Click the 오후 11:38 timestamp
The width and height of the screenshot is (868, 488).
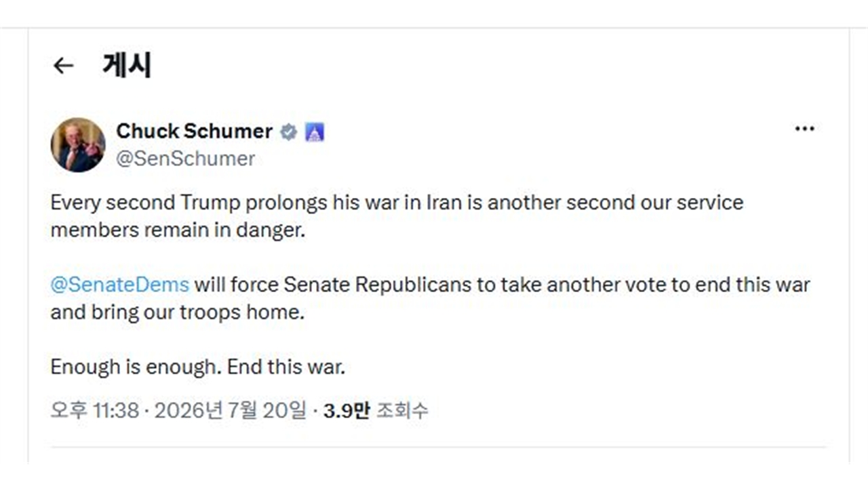coord(94,410)
